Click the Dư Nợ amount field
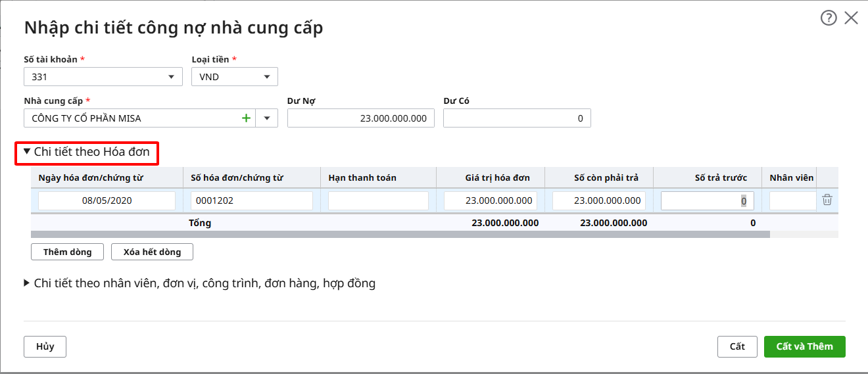868x374 pixels. coord(360,118)
